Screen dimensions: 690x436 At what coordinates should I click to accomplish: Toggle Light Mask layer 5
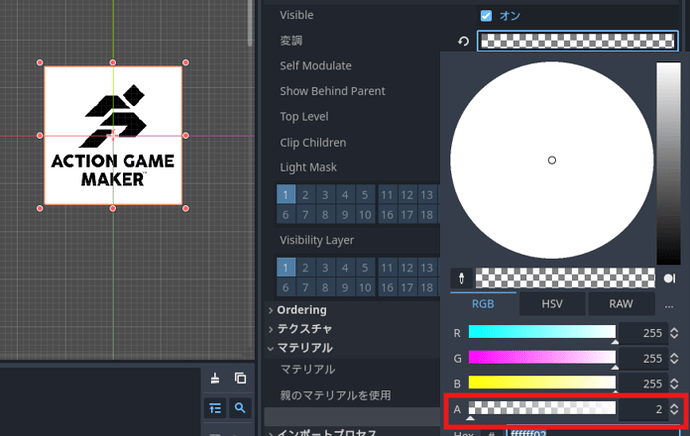coord(364,194)
